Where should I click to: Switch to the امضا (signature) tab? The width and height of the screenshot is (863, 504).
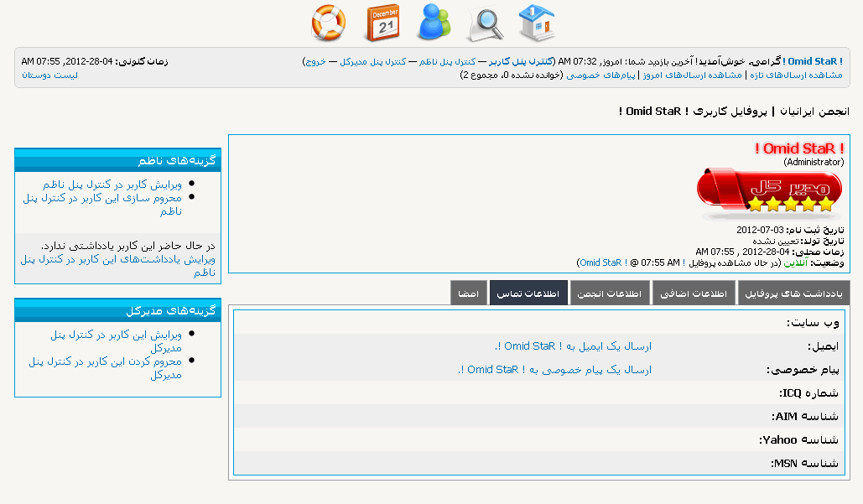point(468,294)
